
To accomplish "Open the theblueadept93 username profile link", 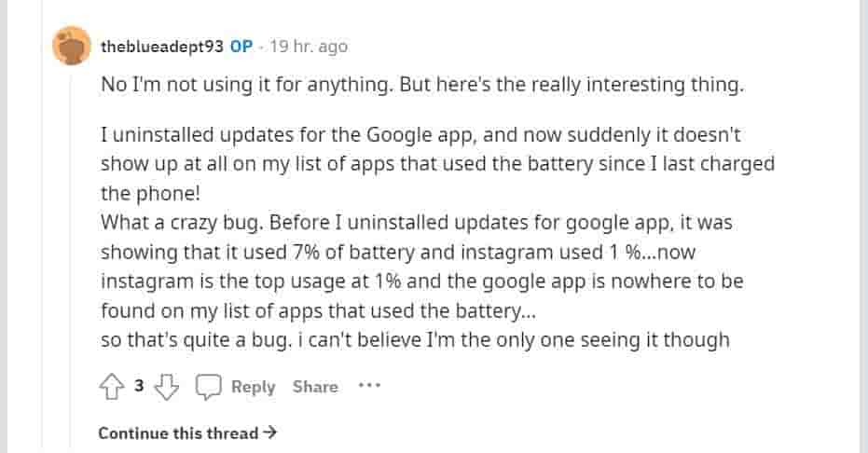I will pyautogui.click(x=161, y=46).
